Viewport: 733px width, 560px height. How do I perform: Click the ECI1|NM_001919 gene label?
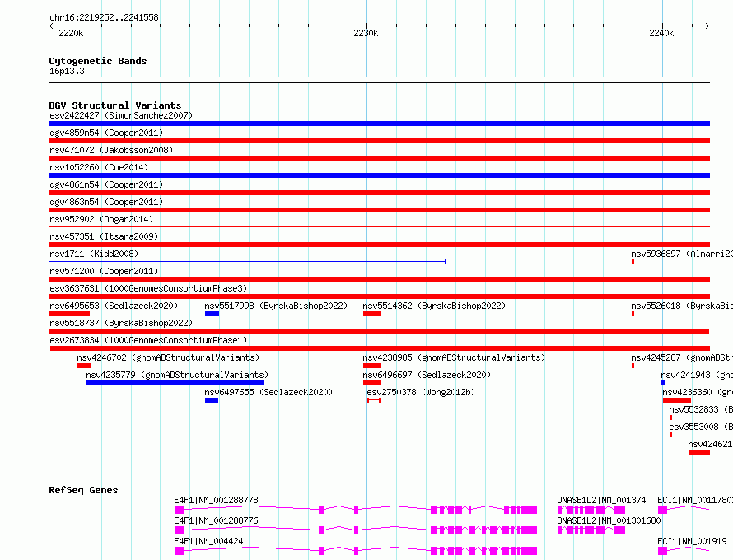[x=692, y=541]
